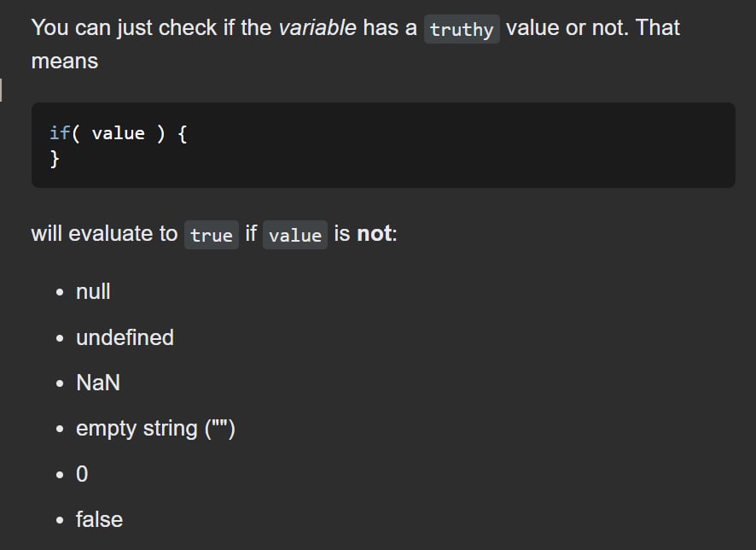Click the bold word 'not'
756x550 pixels.
coord(374,233)
